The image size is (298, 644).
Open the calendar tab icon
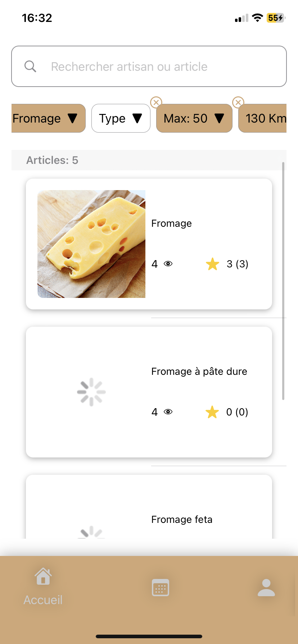tap(161, 588)
